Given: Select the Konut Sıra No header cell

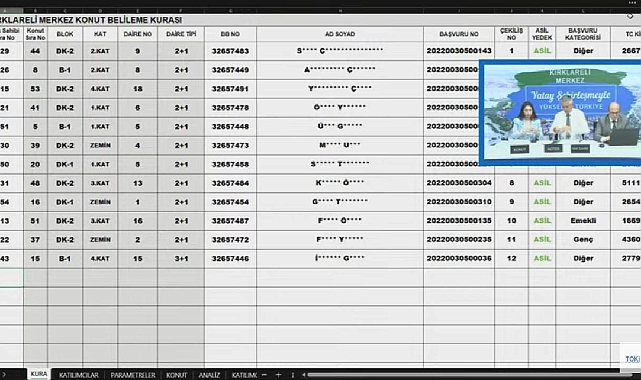Looking at the screenshot, I should pos(36,34).
